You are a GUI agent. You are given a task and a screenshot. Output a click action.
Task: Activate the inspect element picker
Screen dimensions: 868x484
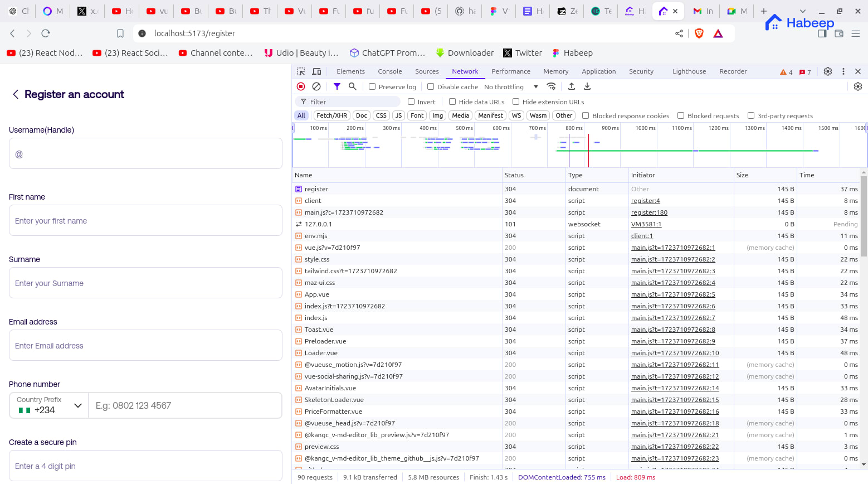click(301, 71)
